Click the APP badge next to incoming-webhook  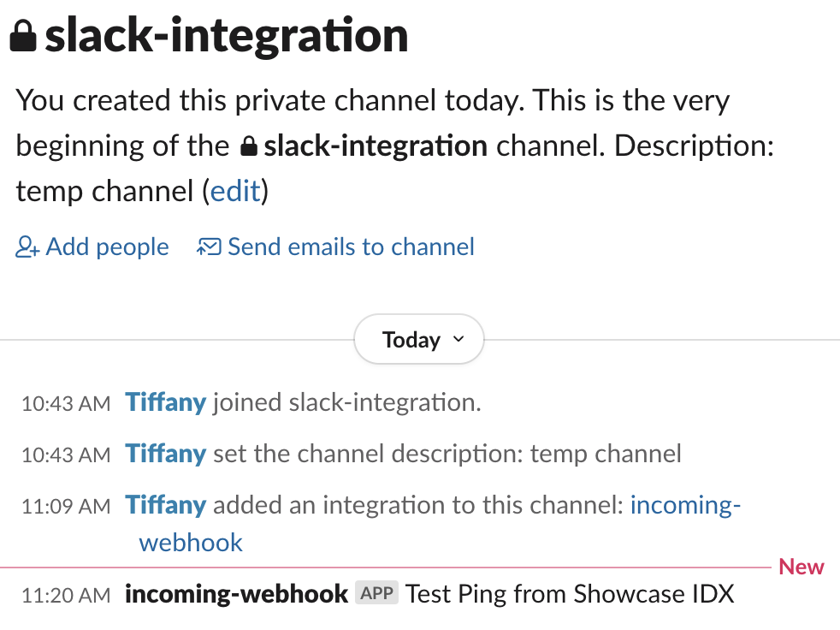pos(376,593)
